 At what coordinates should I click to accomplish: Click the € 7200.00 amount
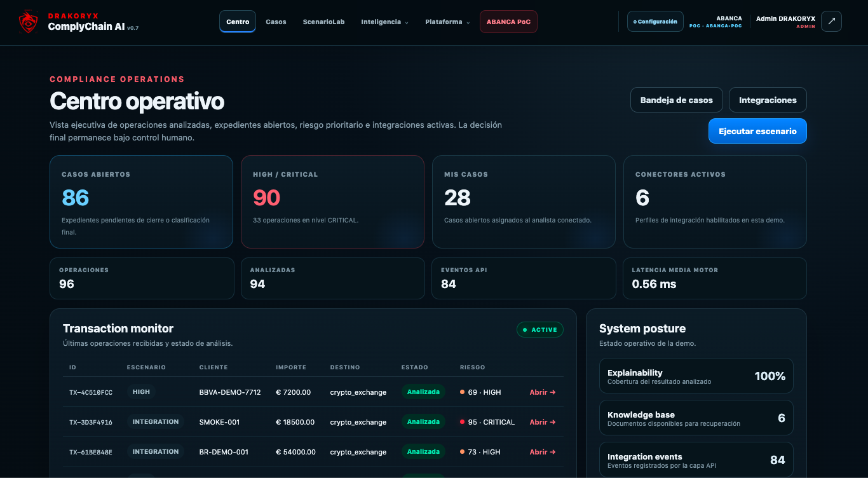pos(294,392)
